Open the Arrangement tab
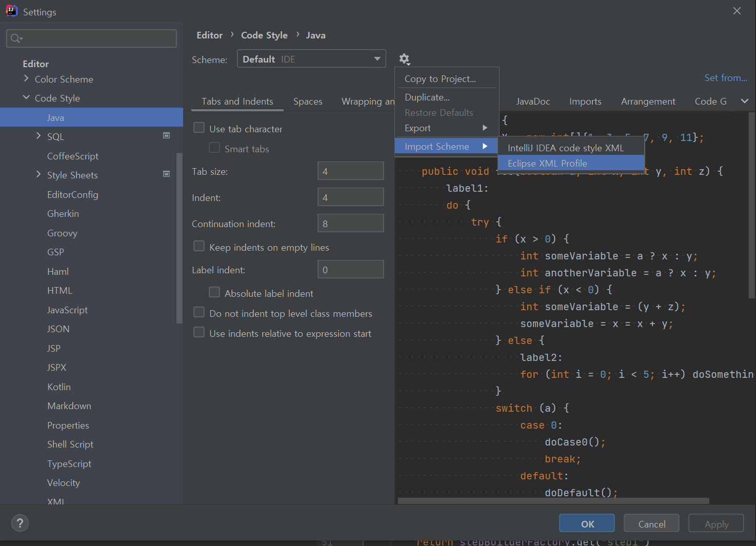This screenshot has width=756, height=546. click(648, 102)
